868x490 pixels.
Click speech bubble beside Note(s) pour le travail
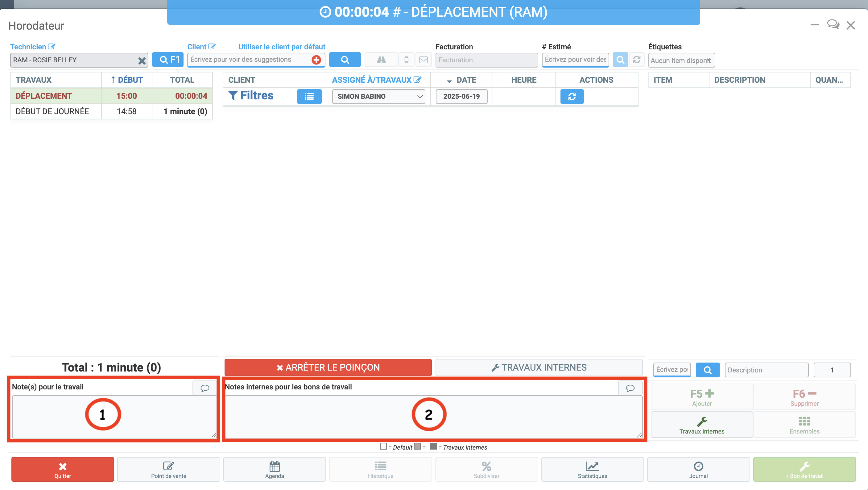pos(205,388)
